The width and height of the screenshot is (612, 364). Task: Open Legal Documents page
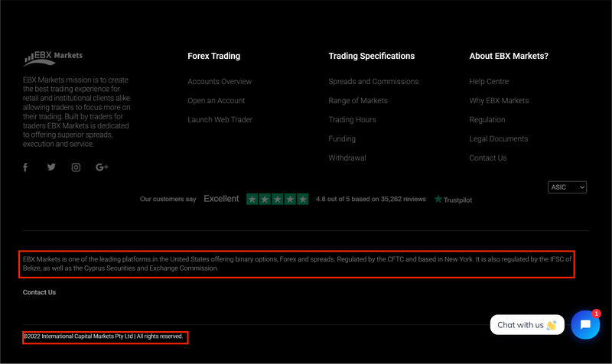click(499, 139)
